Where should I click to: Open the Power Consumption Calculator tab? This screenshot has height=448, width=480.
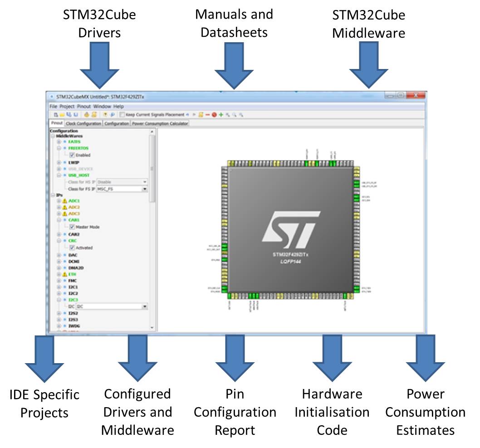(x=160, y=123)
